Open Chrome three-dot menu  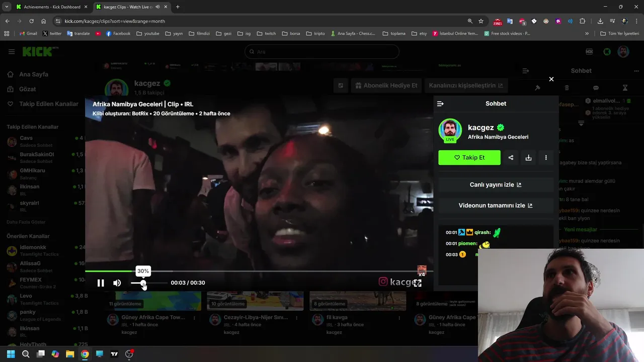click(636, 21)
